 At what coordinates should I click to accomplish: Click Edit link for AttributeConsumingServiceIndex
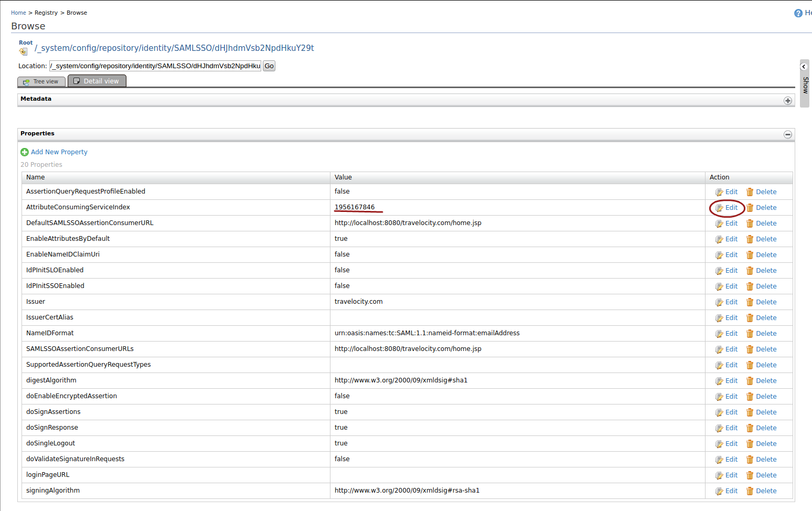click(x=731, y=208)
